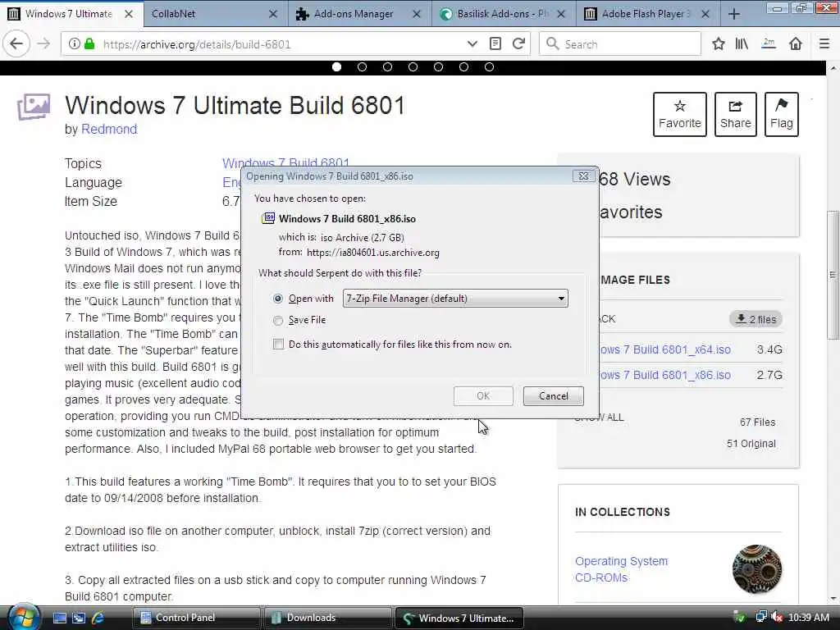Go back using the browser back arrow
The image size is (840, 630).
(16, 44)
